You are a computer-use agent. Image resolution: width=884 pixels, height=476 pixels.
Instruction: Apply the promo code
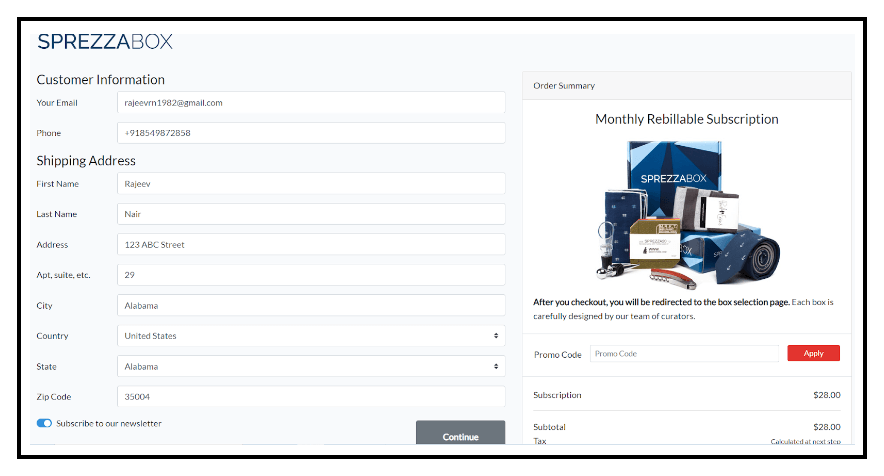coord(814,354)
